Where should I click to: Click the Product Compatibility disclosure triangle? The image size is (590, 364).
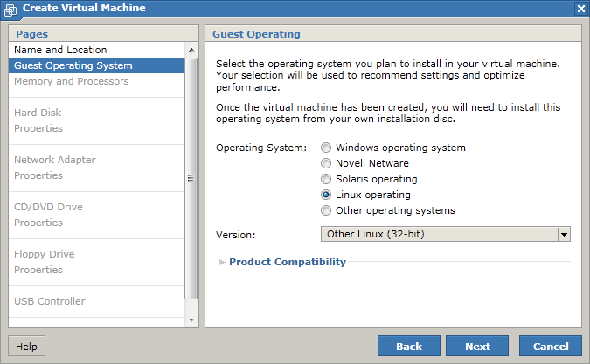point(222,262)
